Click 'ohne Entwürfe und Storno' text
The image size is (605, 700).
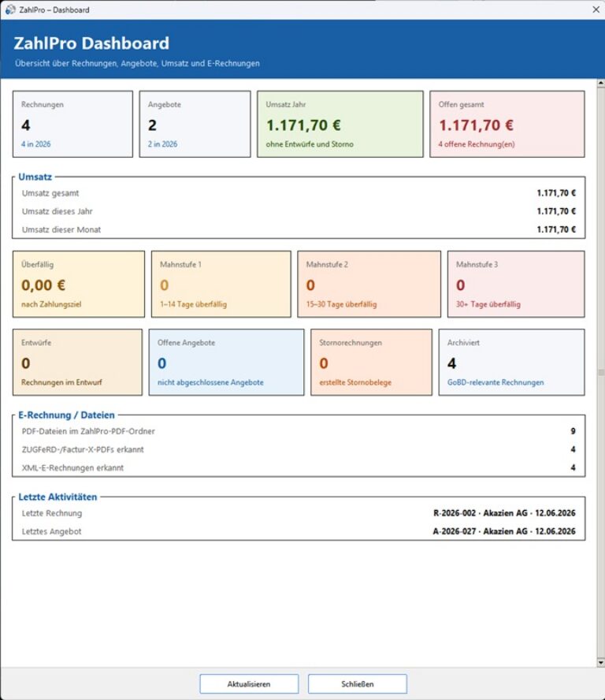click(310, 144)
